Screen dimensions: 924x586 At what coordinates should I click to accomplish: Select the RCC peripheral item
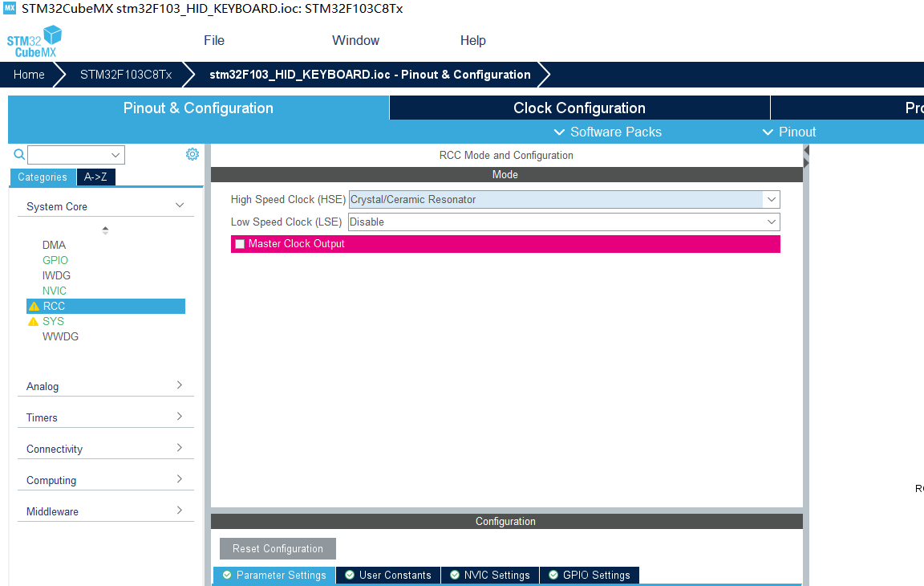(x=106, y=306)
